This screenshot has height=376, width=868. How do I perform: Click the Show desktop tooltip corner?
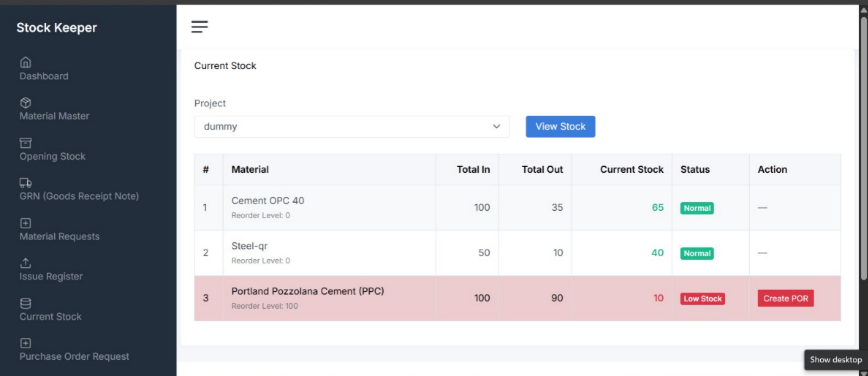835,360
